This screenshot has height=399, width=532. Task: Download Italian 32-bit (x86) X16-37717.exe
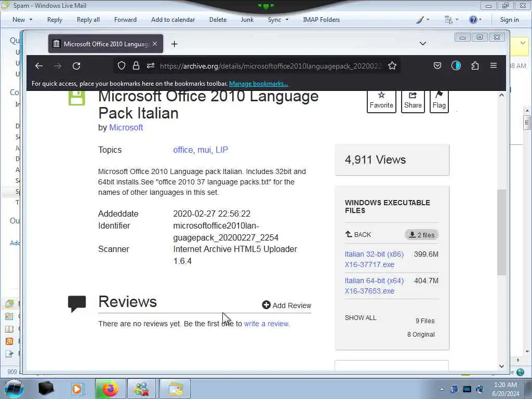(x=374, y=259)
